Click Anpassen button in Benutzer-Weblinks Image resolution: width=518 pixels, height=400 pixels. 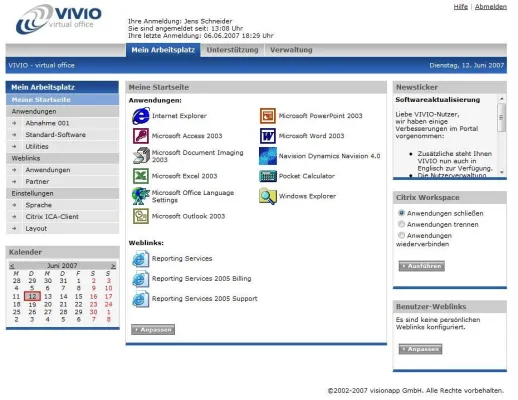click(421, 349)
